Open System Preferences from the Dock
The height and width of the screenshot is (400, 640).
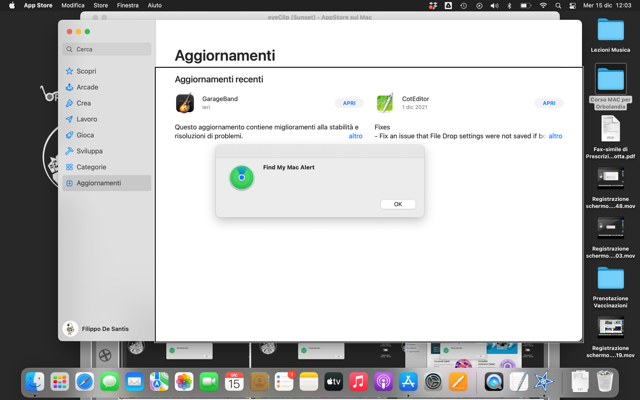tap(433, 382)
